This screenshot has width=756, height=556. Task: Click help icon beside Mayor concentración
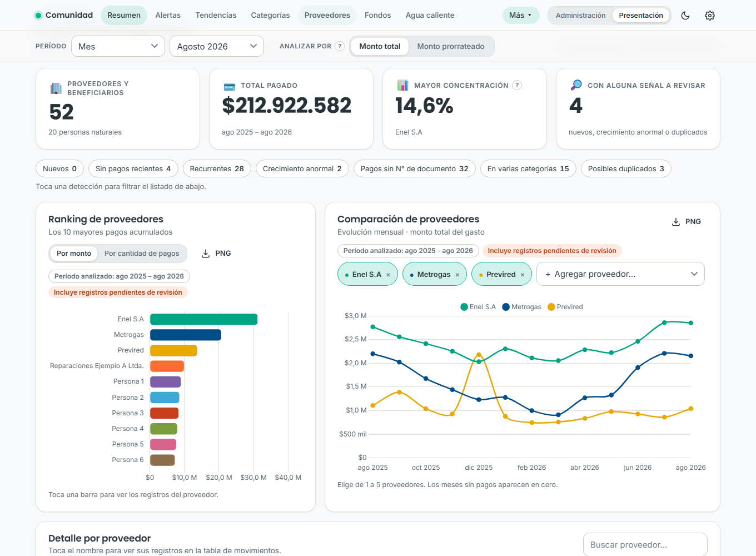point(517,85)
